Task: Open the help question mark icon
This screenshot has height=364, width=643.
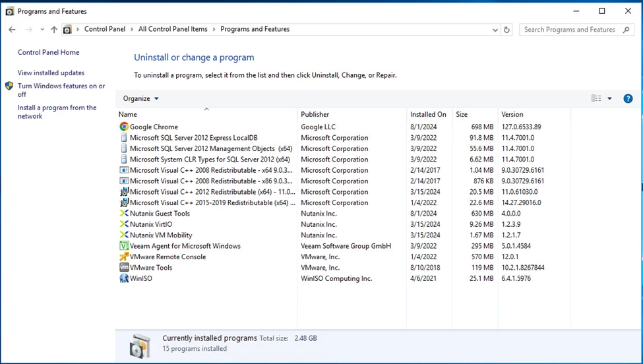Action: click(x=628, y=98)
